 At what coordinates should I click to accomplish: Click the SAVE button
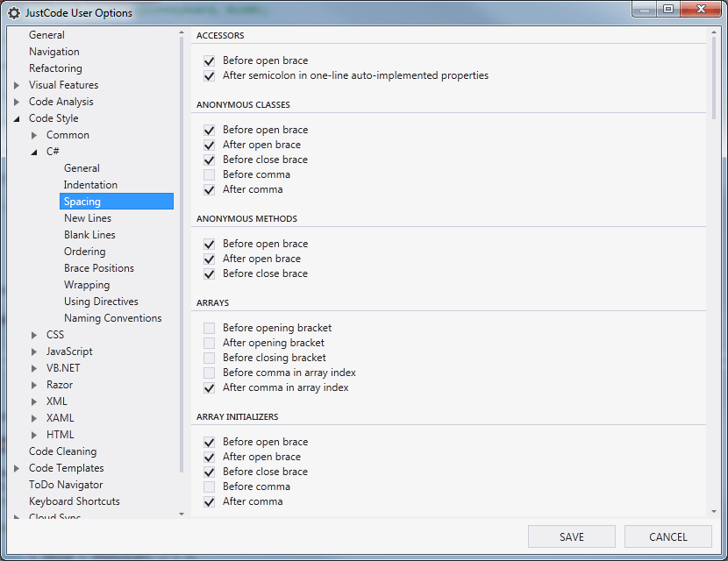click(572, 536)
